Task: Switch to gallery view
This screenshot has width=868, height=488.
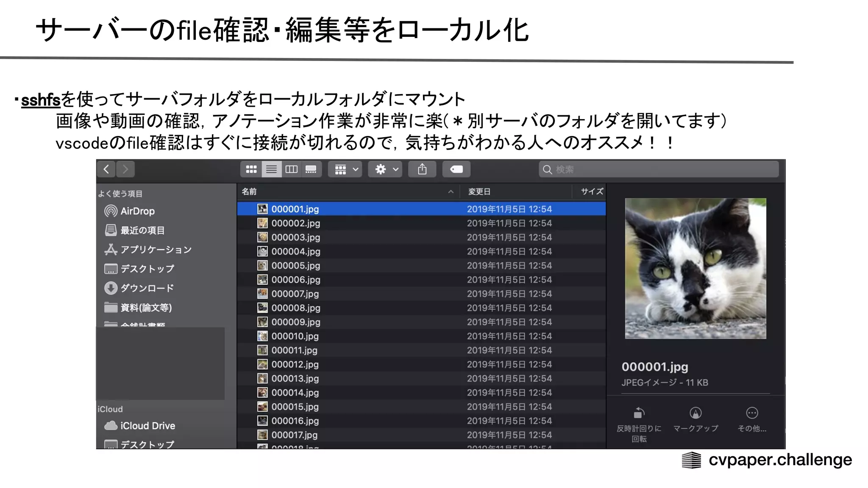Action: point(311,169)
